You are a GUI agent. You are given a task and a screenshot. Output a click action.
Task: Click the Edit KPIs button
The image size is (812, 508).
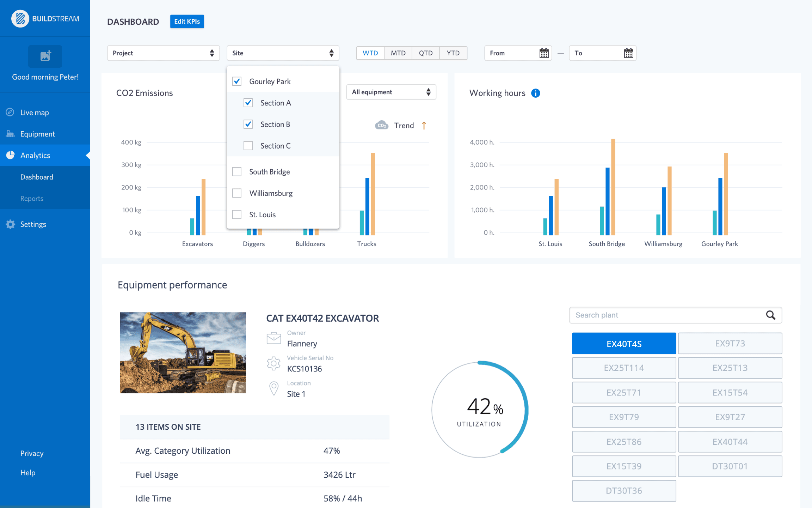pos(187,21)
